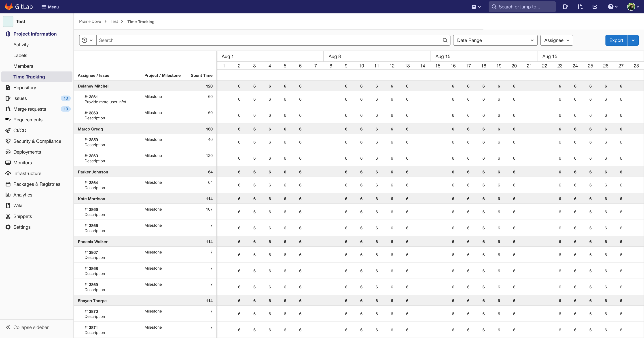Image resolution: width=644 pixels, height=338 pixels.
Task: Open issue #13861 in the table
Action: click(x=91, y=97)
